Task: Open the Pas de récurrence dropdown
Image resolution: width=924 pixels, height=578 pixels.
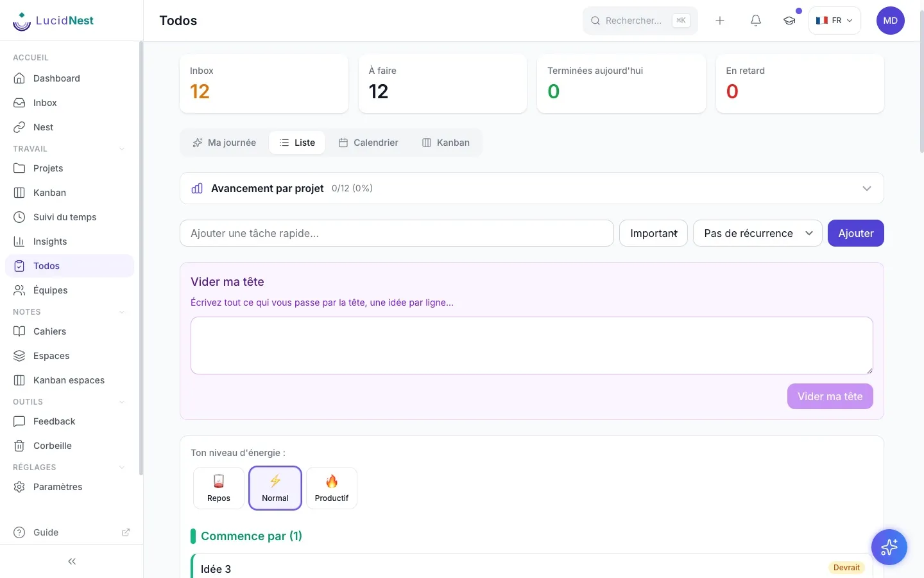Action: point(758,233)
